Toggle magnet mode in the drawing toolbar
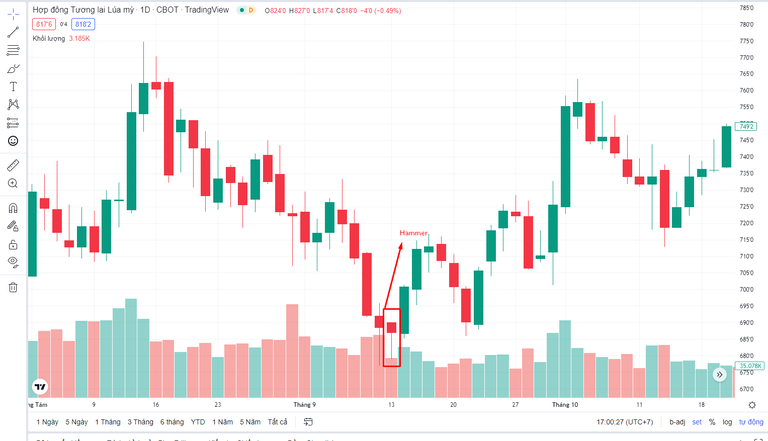This screenshot has height=441, width=768. point(13,208)
